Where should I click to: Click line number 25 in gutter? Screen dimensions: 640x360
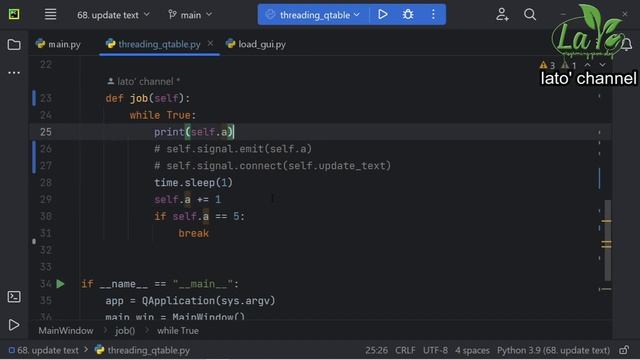tap(46, 132)
